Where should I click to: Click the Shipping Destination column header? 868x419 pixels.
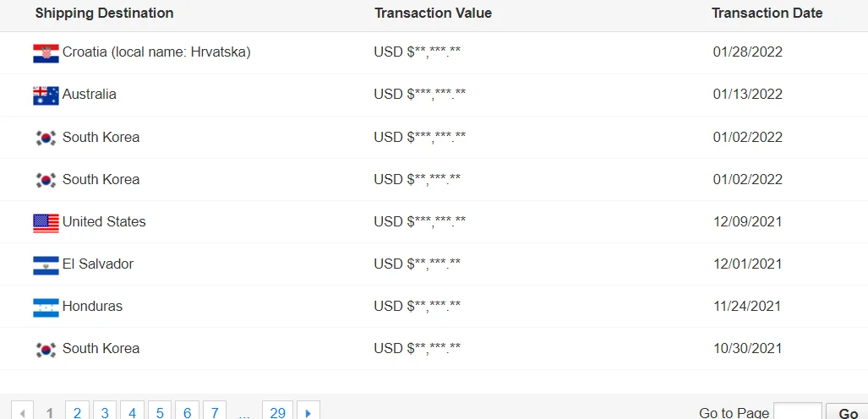point(104,14)
